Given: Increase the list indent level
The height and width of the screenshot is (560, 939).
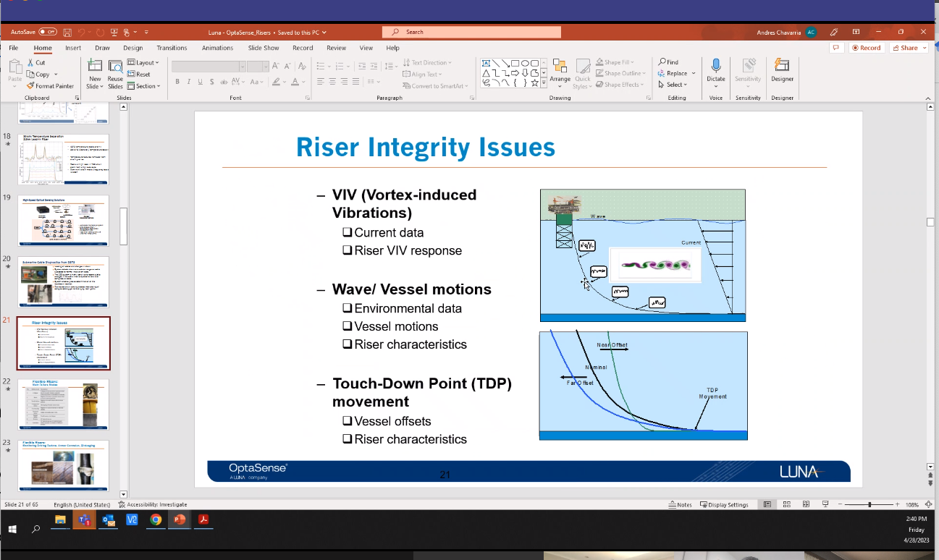Looking at the screenshot, I should click(374, 66).
